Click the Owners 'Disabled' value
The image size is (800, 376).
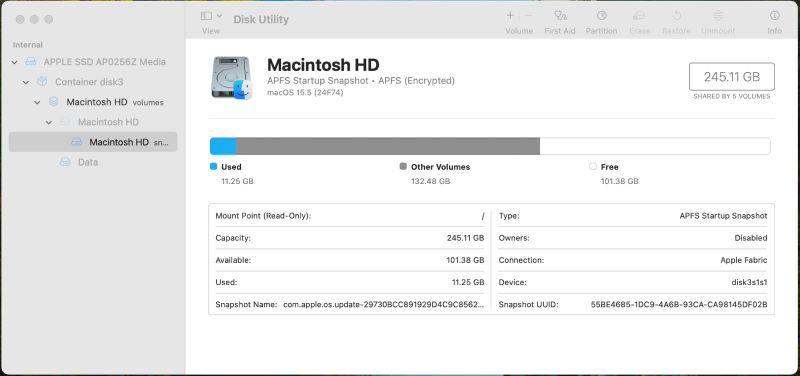click(751, 238)
